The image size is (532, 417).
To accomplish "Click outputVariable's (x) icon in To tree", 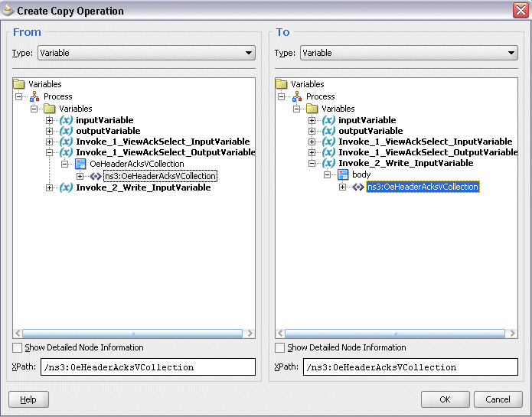I will coord(328,131).
